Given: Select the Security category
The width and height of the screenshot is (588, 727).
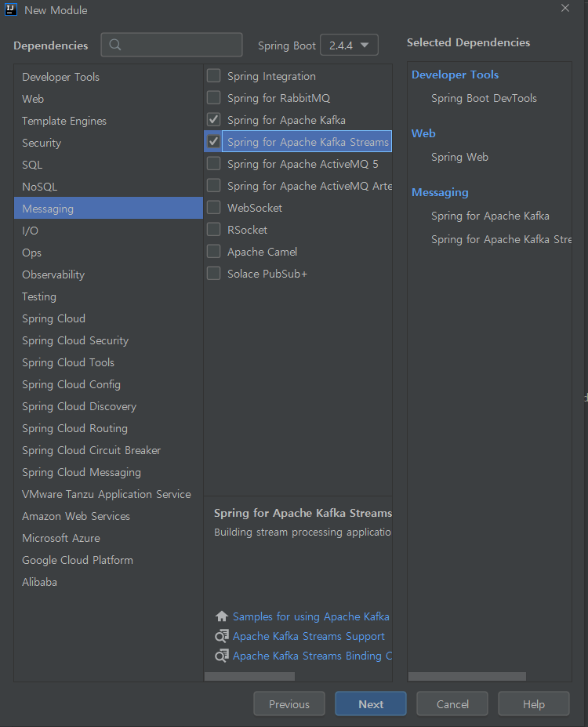Looking at the screenshot, I should tap(108, 143).
